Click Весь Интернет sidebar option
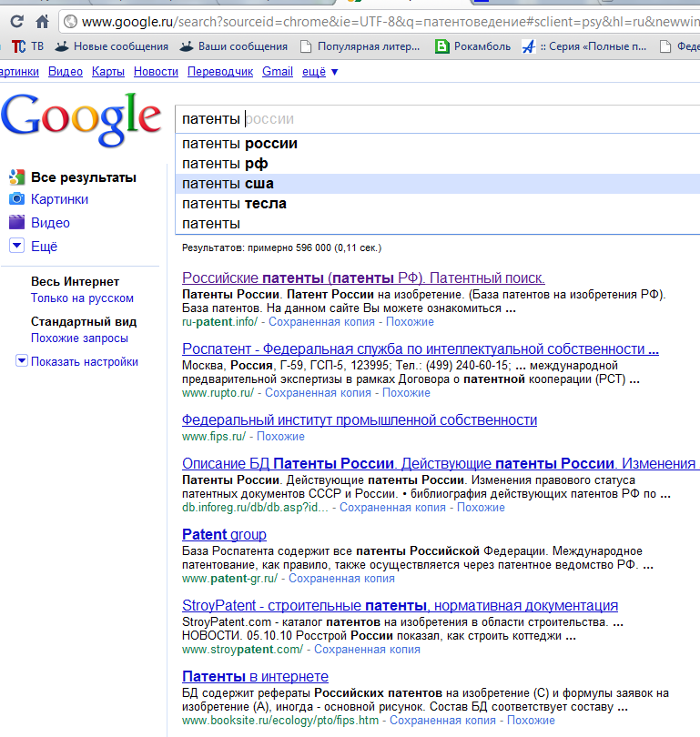The image size is (700, 737). pyautogui.click(x=76, y=281)
